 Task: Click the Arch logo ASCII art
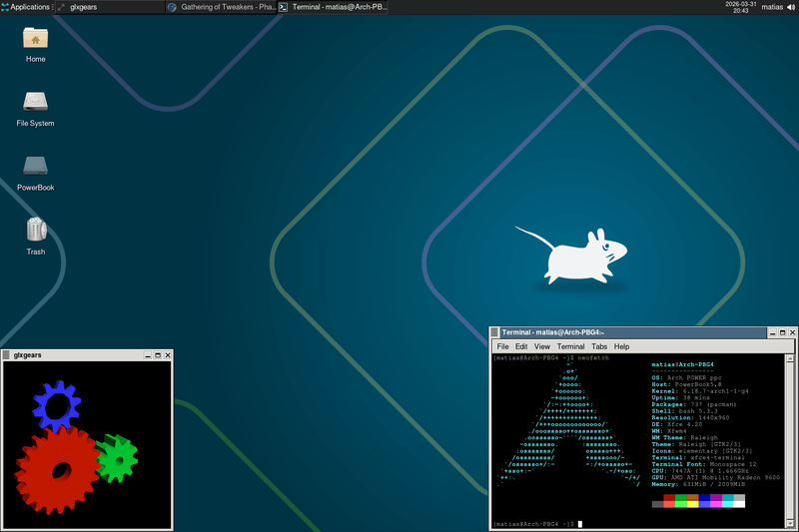568,424
